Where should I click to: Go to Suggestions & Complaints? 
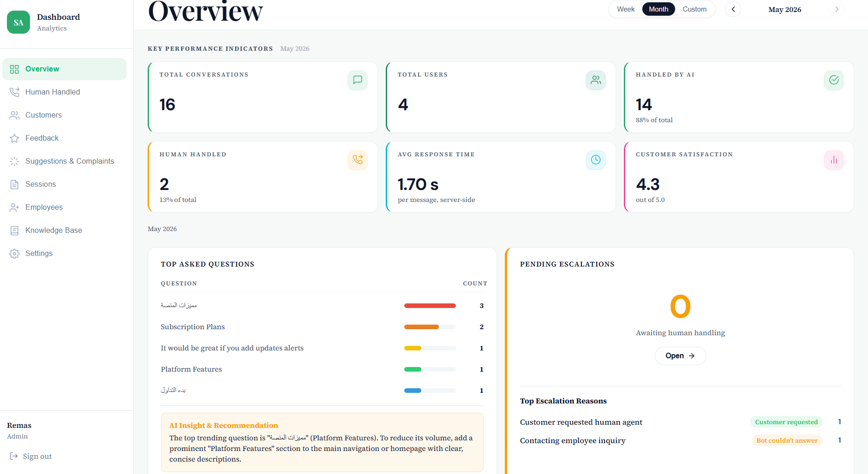(x=64, y=161)
